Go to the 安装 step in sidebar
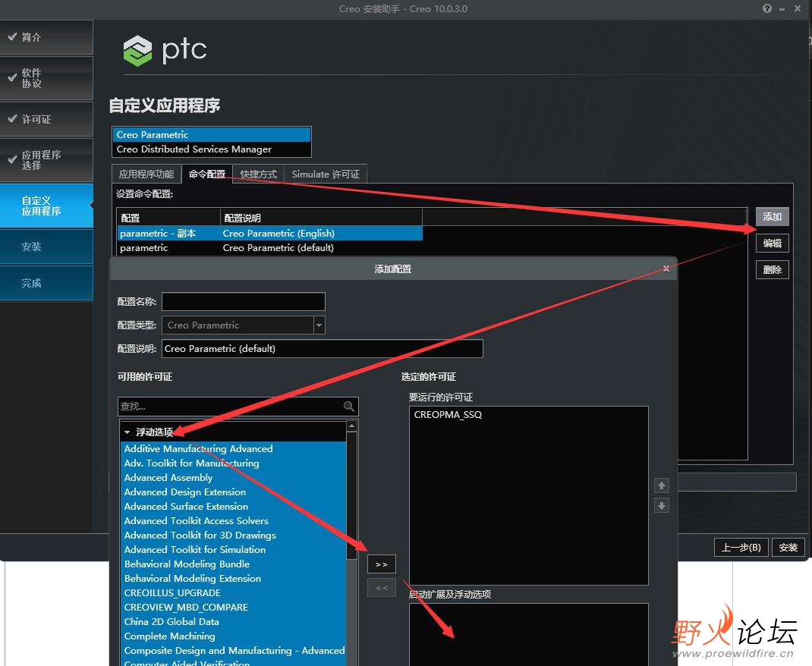Image resolution: width=812 pixels, height=666 pixels. (x=46, y=247)
